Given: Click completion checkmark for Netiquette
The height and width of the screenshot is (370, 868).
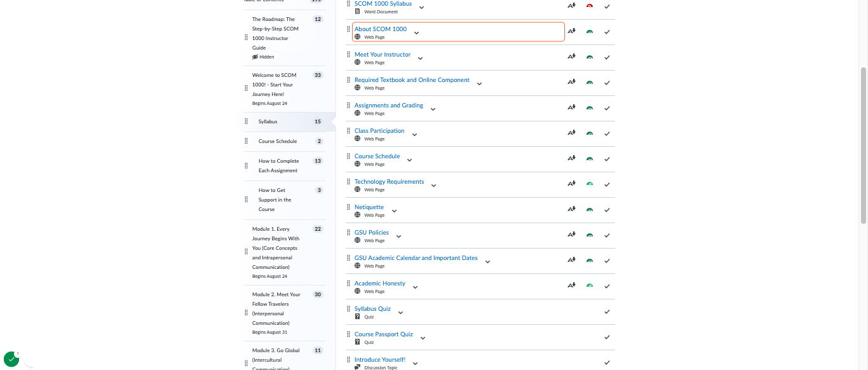Looking at the screenshot, I should (607, 210).
